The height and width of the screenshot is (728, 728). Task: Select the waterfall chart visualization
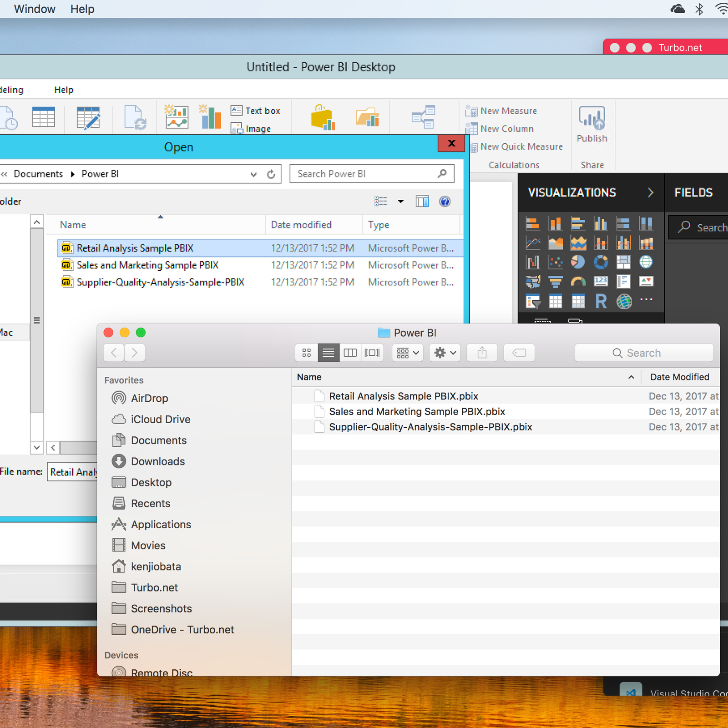[533, 262]
